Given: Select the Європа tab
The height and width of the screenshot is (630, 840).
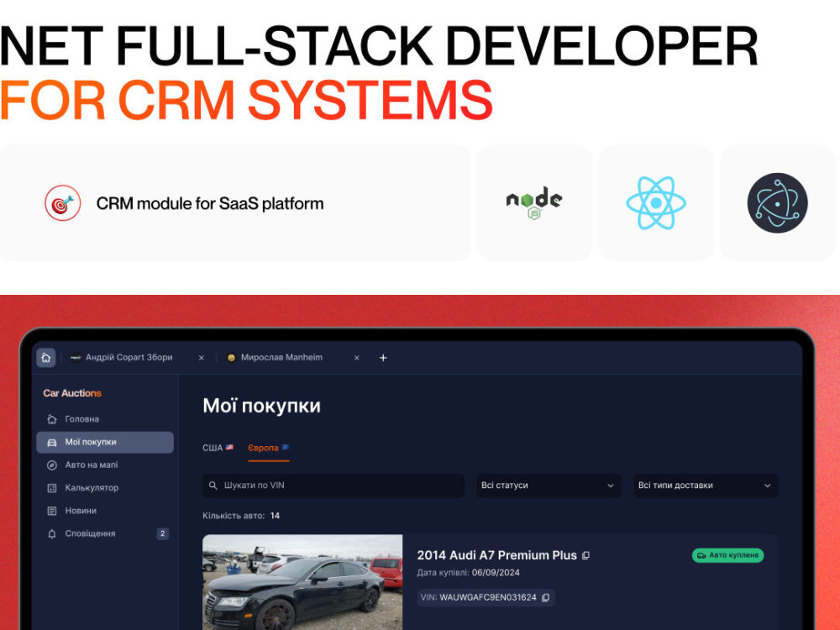Looking at the screenshot, I should tap(269, 448).
